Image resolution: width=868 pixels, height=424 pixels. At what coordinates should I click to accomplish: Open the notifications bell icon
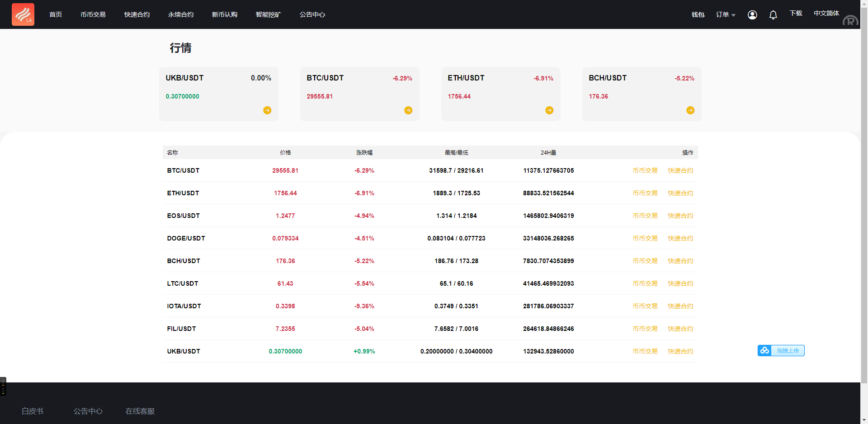(773, 15)
